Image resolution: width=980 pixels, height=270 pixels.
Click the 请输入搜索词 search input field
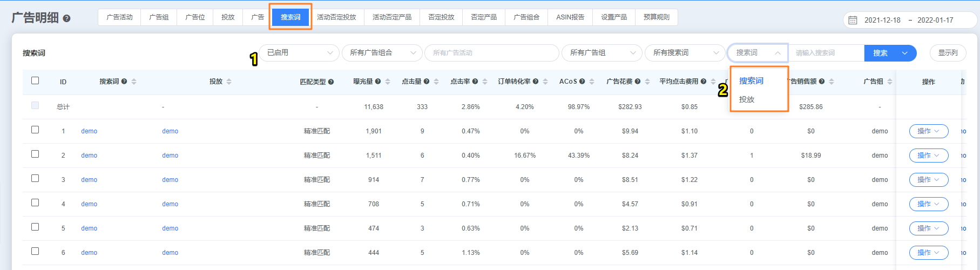coord(826,53)
